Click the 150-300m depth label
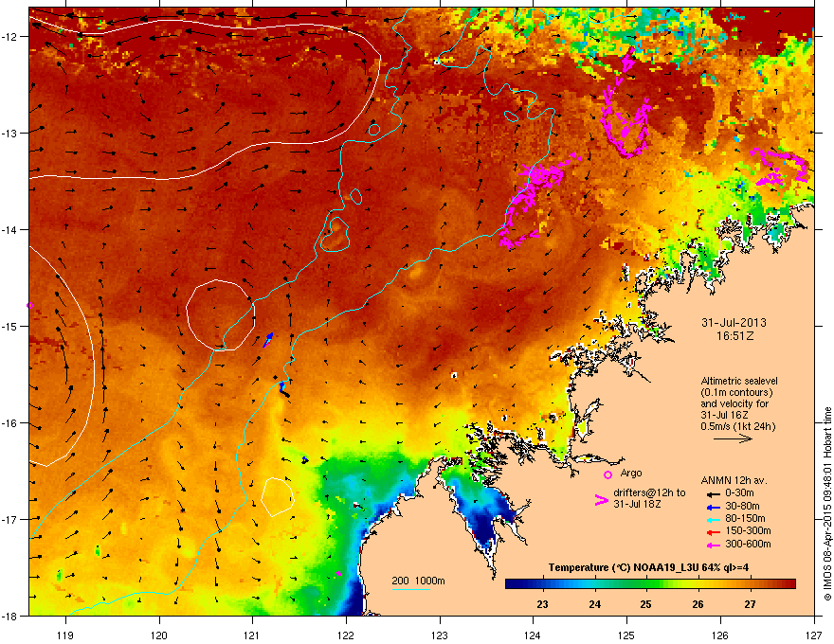The height and width of the screenshot is (644, 834). (x=748, y=530)
